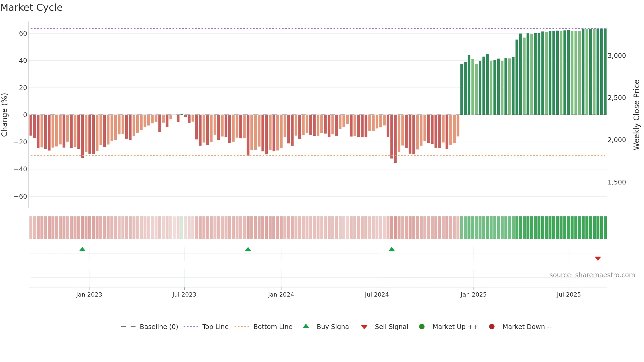Click the Jan 2025 axis label
Viewport: 644px width, 362px height.
pyautogui.click(x=474, y=295)
